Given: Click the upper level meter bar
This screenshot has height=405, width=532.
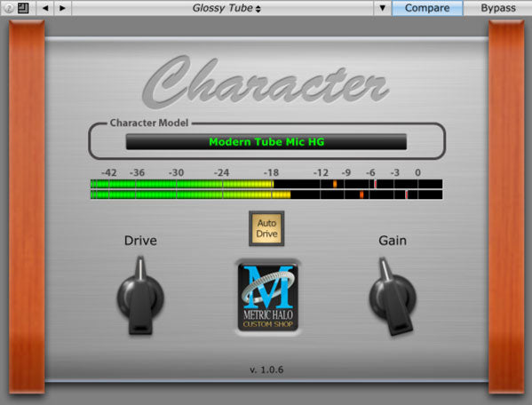Looking at the screenshot, I should pos(266,184).
